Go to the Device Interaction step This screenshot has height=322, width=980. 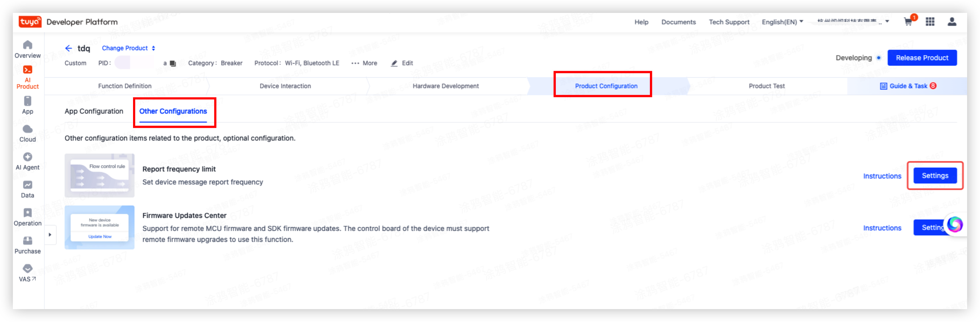[x=285, y=86]
